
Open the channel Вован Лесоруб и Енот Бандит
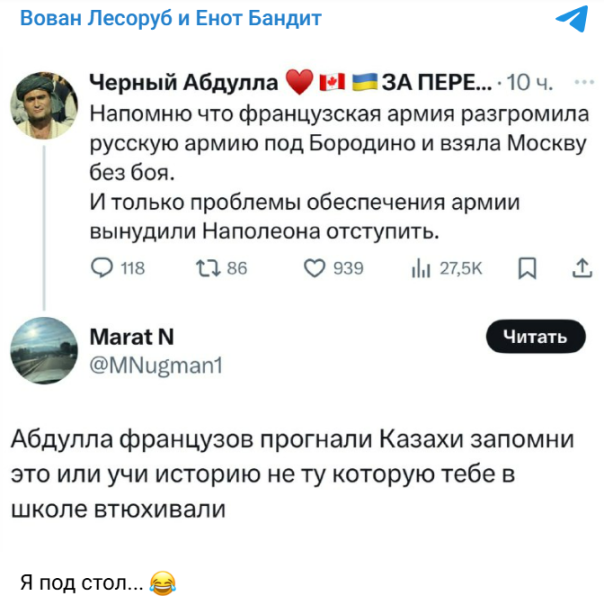[171, 20]
